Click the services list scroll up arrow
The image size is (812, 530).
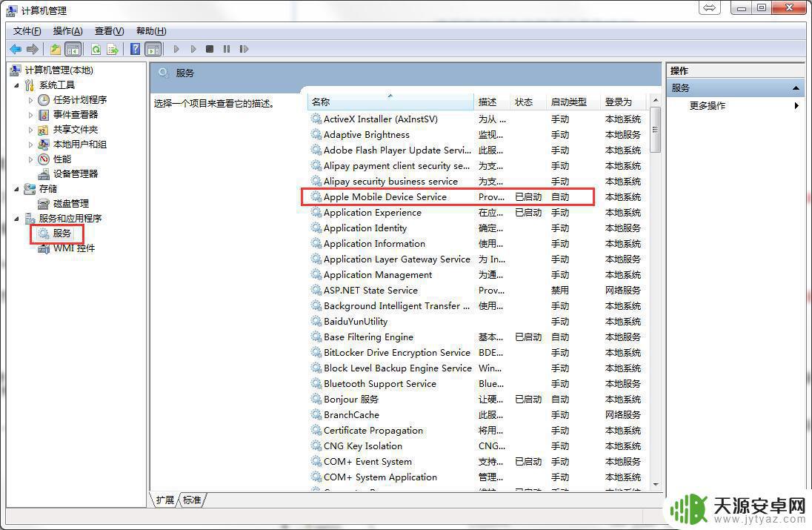pos(656,100)
